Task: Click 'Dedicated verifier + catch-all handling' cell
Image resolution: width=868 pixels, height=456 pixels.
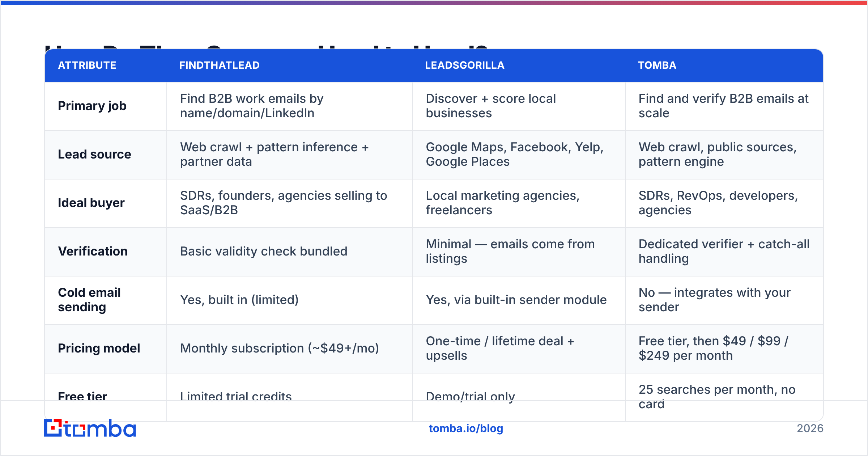Action: coord(724,251)
